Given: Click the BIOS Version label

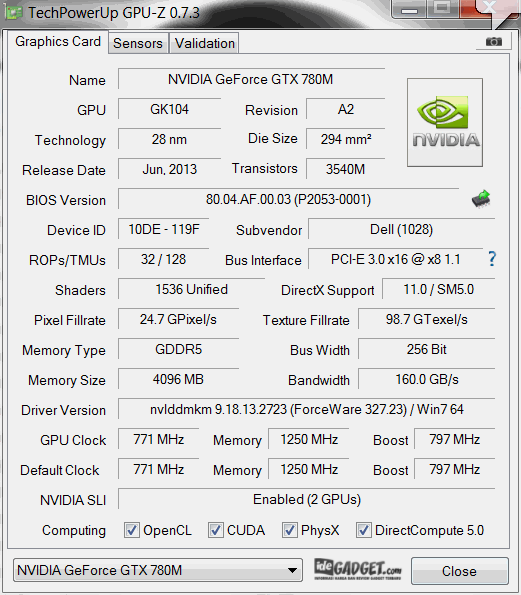Looking at the screenshot, I should [66, 200].
